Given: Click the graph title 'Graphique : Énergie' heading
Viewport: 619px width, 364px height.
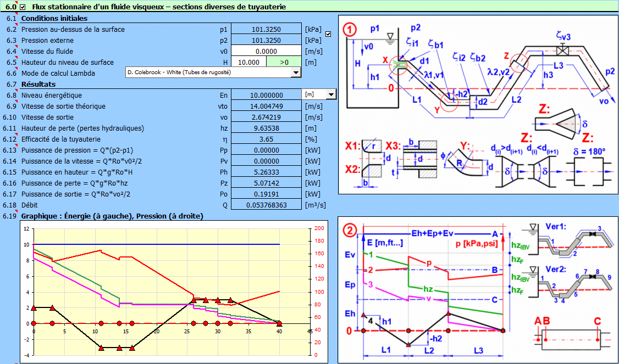Looking at the screenshot, I should [x=112, y=216].
